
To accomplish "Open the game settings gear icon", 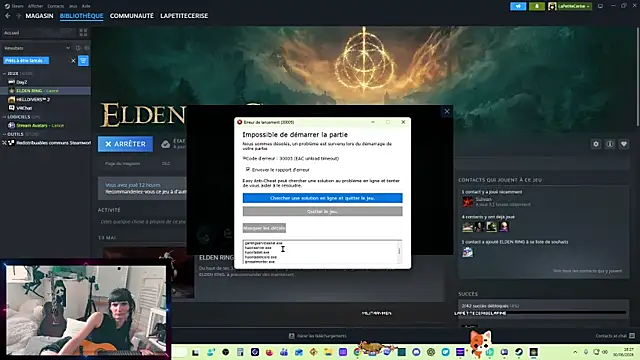I will pyautogui.click(x=596, y=144).
